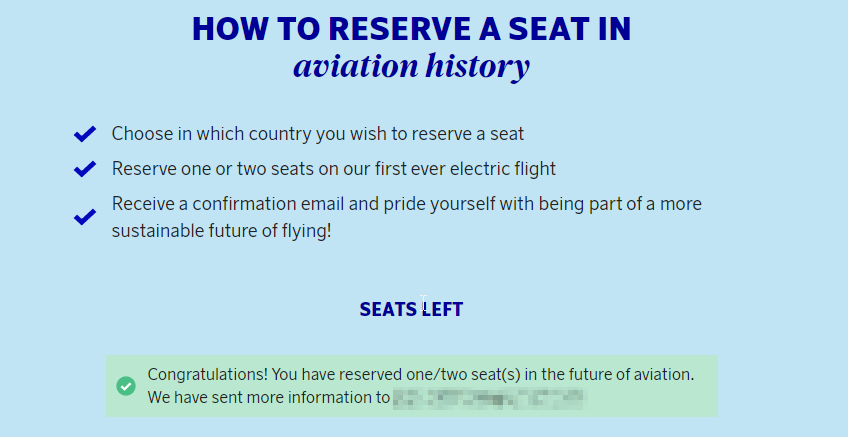Click the checkmark next to "Reserve one or two seats"
Image resolution: width=848 pixels, height=437 pixels.
[x=84, y=169]
